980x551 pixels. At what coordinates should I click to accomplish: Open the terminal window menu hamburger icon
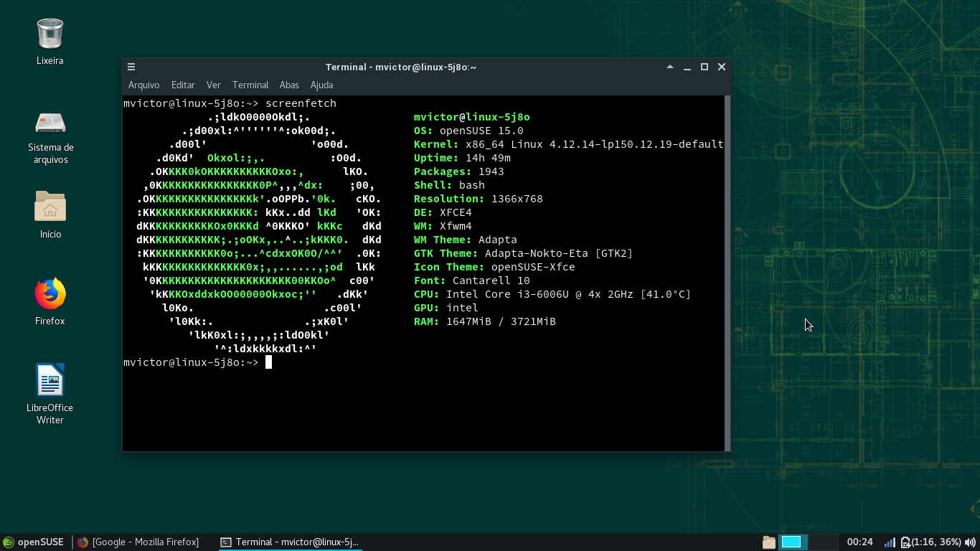coord(131,67)
